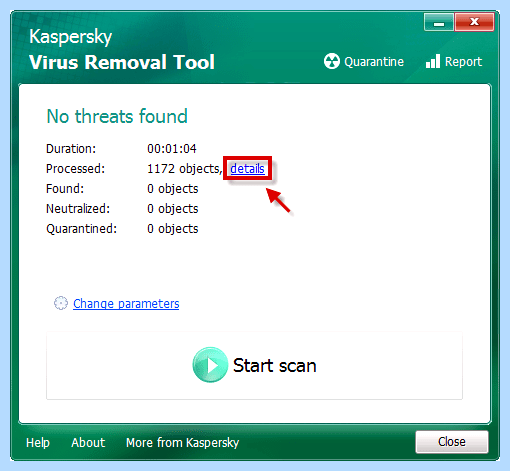Viewport: 510px width, 471px height.
Task: Click the duration value 00:01:04
Action: pyautogui.click(x=172, y=149)
